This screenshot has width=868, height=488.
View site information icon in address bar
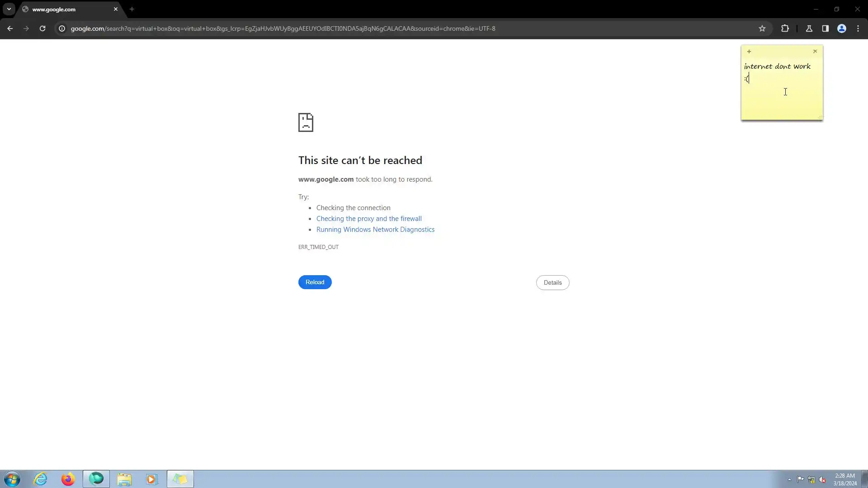click(x=62, y=28)
